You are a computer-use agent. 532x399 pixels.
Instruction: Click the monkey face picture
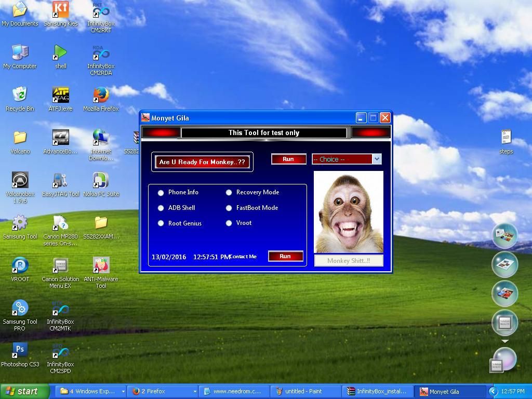[x=349, y=212]
